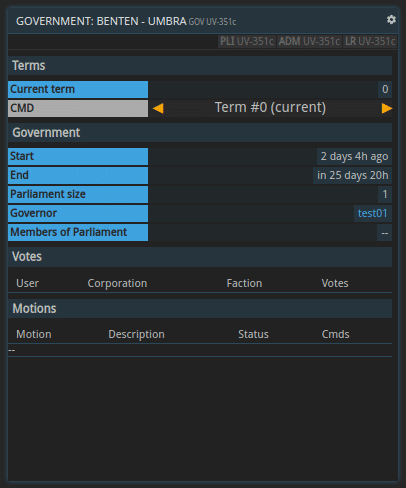This screenshot has width=406, height=488.
Task: Click the Parliament size label
Action: (78, 194)
